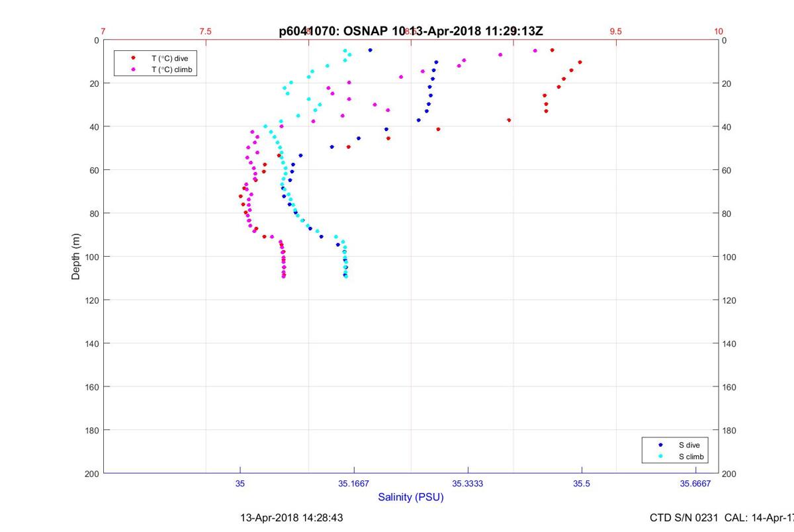This screenshot has width=794, height=532.
Task: Click depth tick "80" beside the Depth (m) label
Action: [94, 214]
